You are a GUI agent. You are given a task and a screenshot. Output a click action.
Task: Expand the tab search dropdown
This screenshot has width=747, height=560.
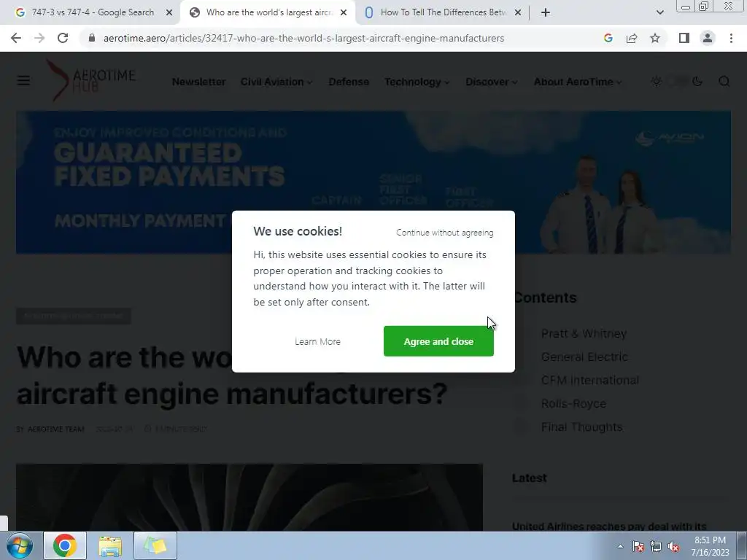pos(659,12)
